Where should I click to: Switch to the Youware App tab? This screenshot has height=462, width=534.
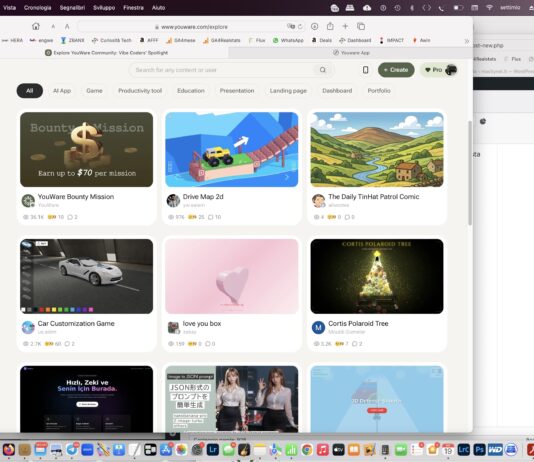click(x=351, y=52)
